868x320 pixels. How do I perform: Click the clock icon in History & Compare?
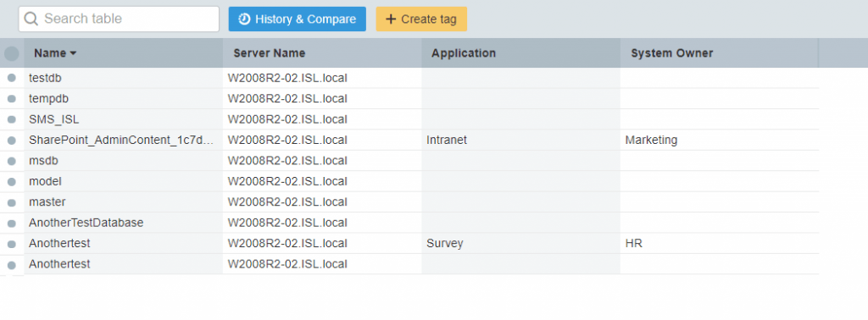click(x=244, y=19)
